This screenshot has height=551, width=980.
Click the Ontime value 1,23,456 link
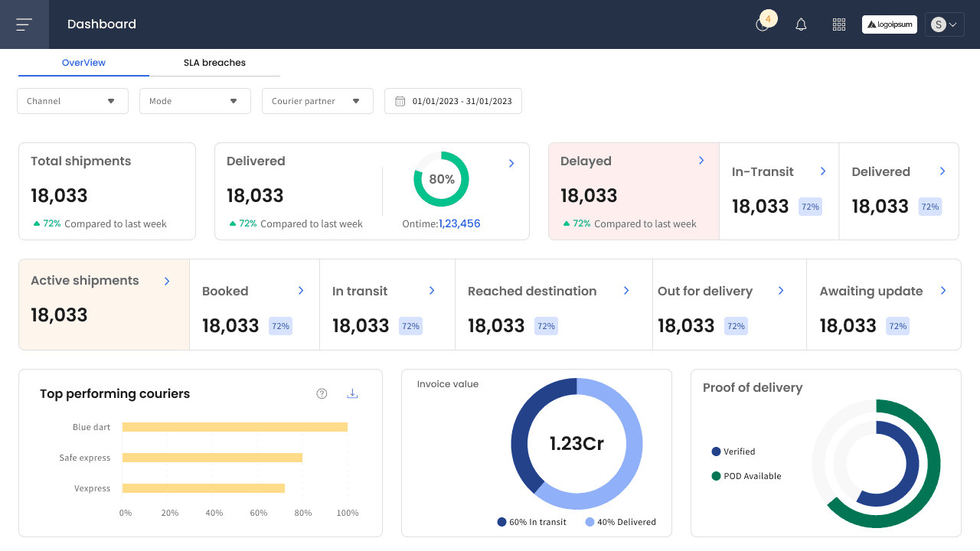[459, 223]
